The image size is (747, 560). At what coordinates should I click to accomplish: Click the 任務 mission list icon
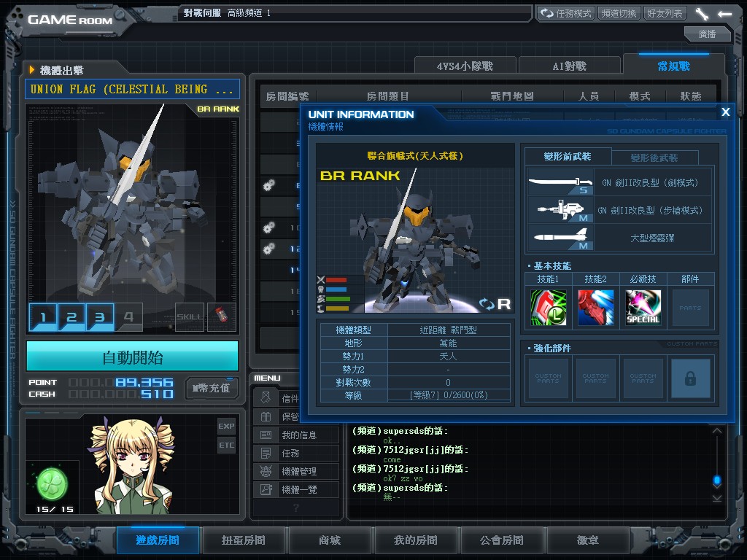click(266, 453)
